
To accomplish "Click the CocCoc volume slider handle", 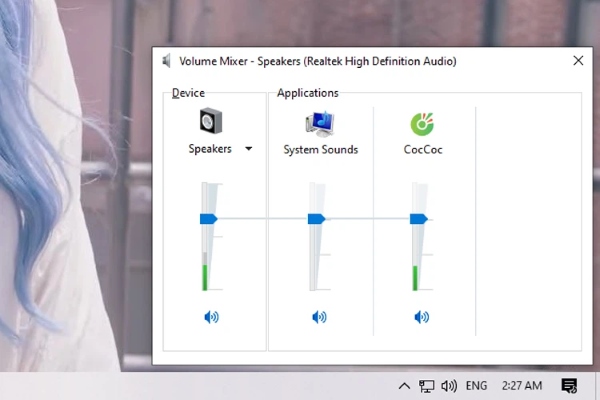I will (419, 219).
